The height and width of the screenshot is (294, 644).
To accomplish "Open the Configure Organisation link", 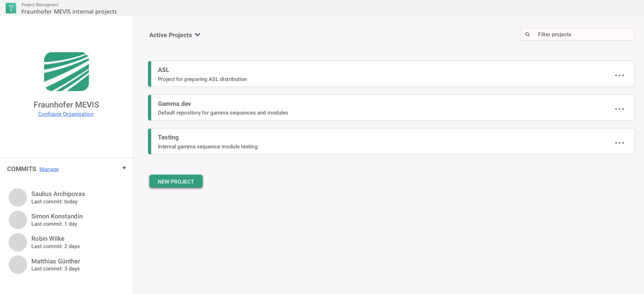I will [66, 114].
